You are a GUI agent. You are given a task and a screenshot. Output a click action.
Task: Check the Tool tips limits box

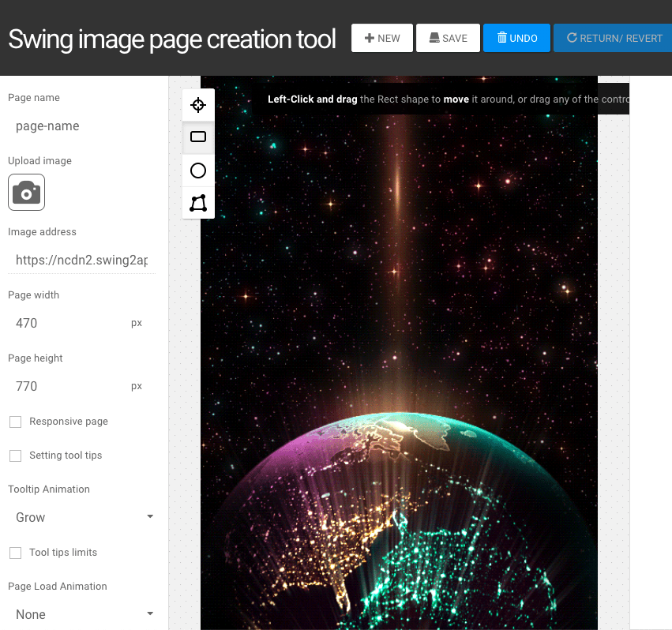15,553
